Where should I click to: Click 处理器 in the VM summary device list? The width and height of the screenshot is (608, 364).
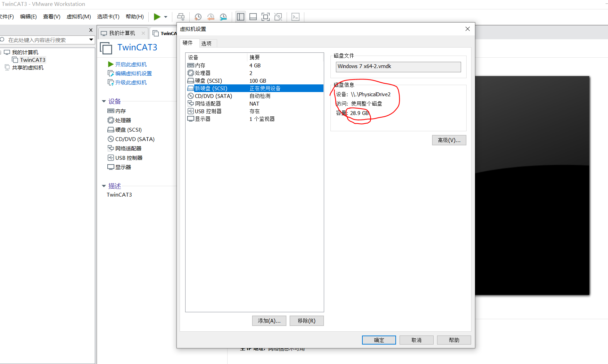pos(123,120)
